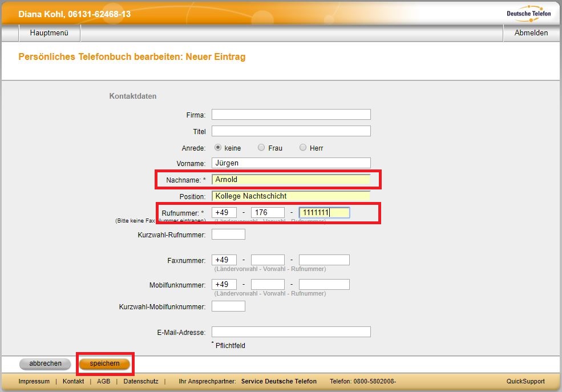This screenshot has width=562, height=392.
Task: Click Rufnummer number field with 1111111
Action: [x=325, y=212]
